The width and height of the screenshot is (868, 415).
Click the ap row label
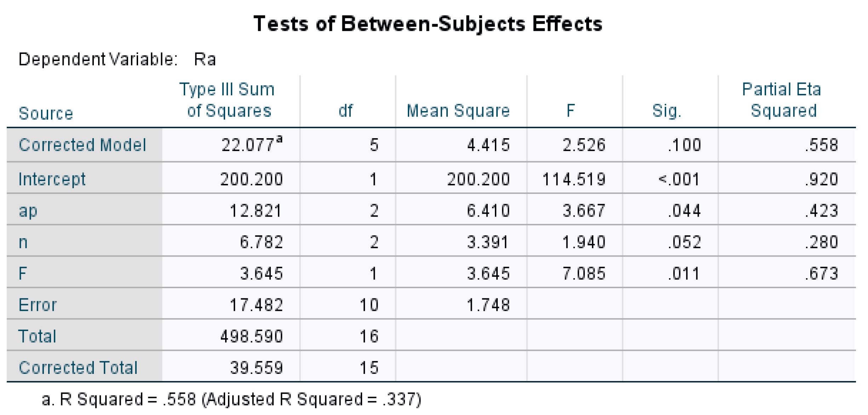28,211
